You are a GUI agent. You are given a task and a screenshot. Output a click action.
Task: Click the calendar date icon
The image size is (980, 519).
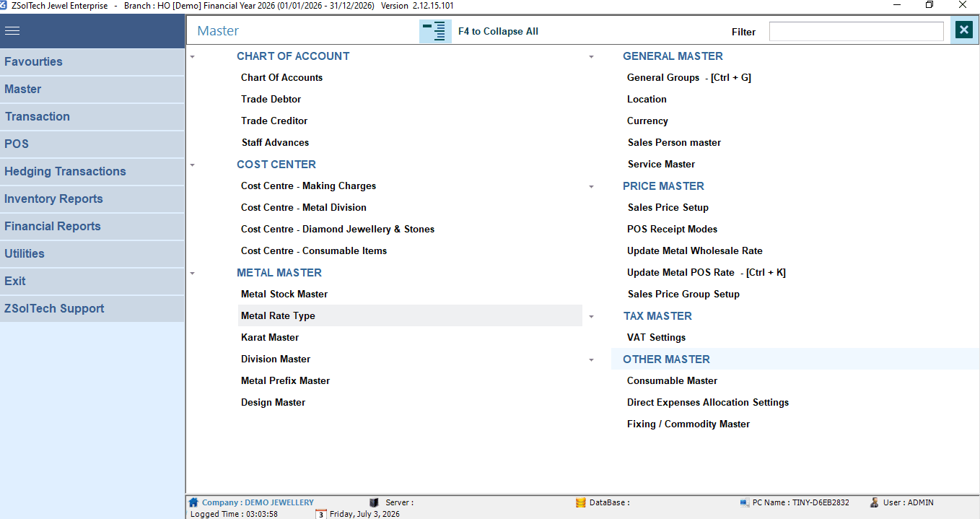tap(321, 514)
